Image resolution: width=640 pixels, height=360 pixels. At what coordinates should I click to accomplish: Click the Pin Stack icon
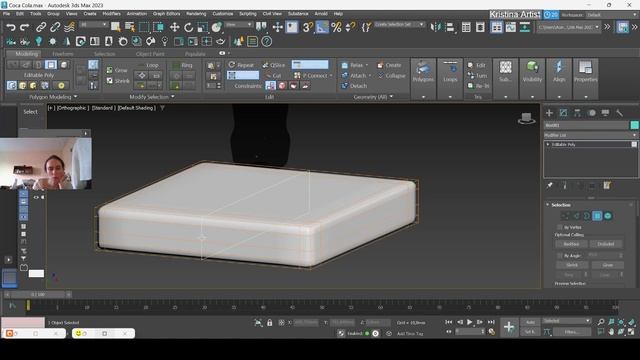[x=550, y=186]
